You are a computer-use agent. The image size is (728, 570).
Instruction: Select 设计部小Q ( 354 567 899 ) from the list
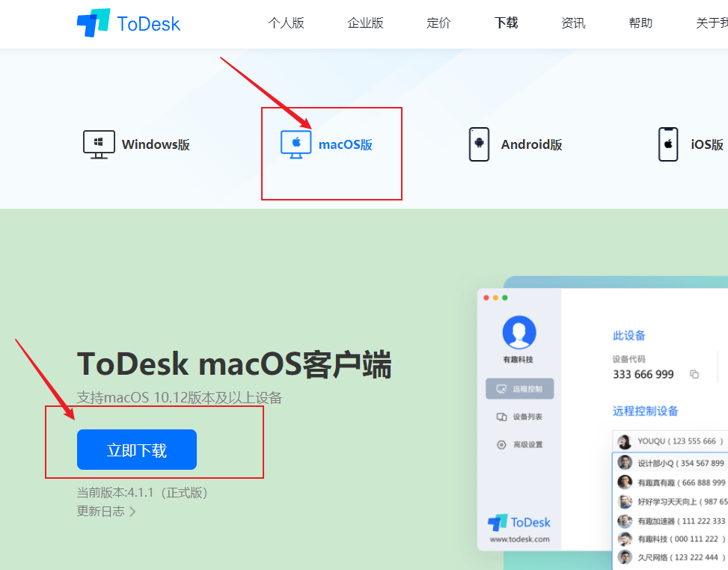tap(670, 463)
